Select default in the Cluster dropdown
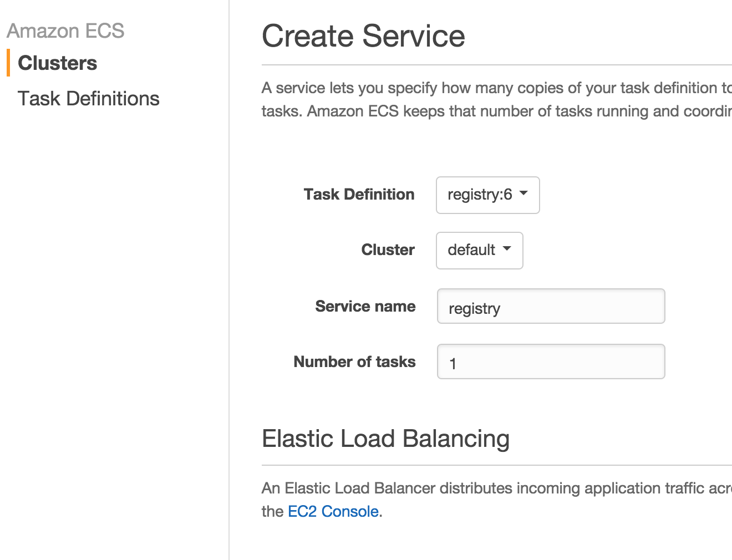Screen dimensions: 732x560 click(x=471, y=251)
